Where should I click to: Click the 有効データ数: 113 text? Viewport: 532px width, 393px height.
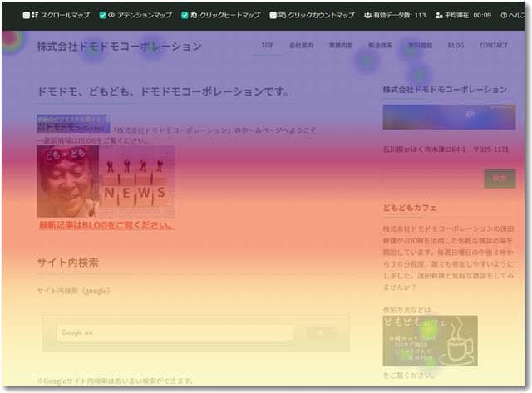click(399, 15)
